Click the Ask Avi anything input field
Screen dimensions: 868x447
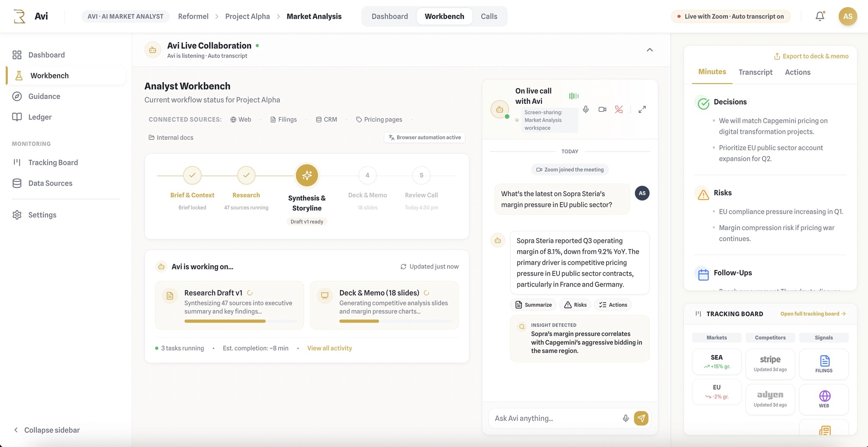click(553, 418)
